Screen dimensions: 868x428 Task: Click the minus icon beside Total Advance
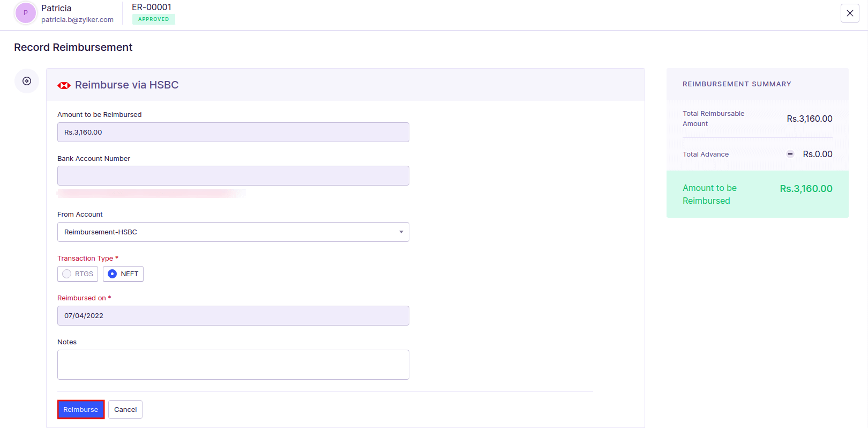790,154
